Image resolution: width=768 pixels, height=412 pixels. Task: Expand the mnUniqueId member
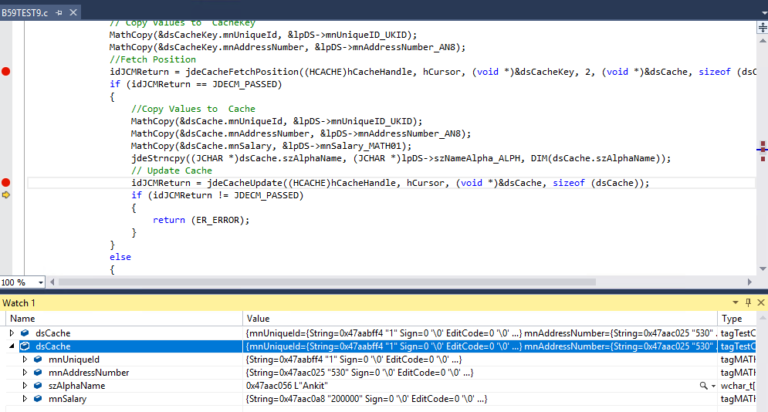(24, 360)
